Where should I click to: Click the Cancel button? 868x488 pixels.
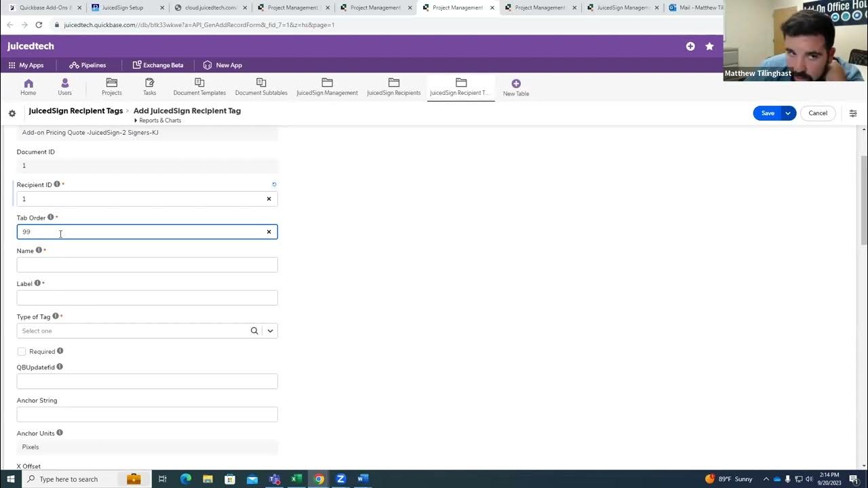click(818, 113)
